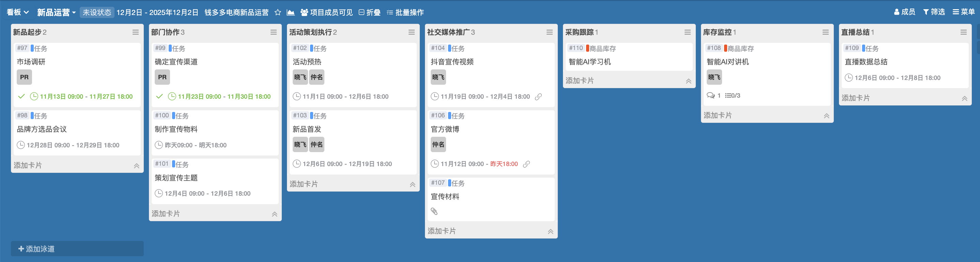Open the 菜单 menu

click(x=963, y=12)
